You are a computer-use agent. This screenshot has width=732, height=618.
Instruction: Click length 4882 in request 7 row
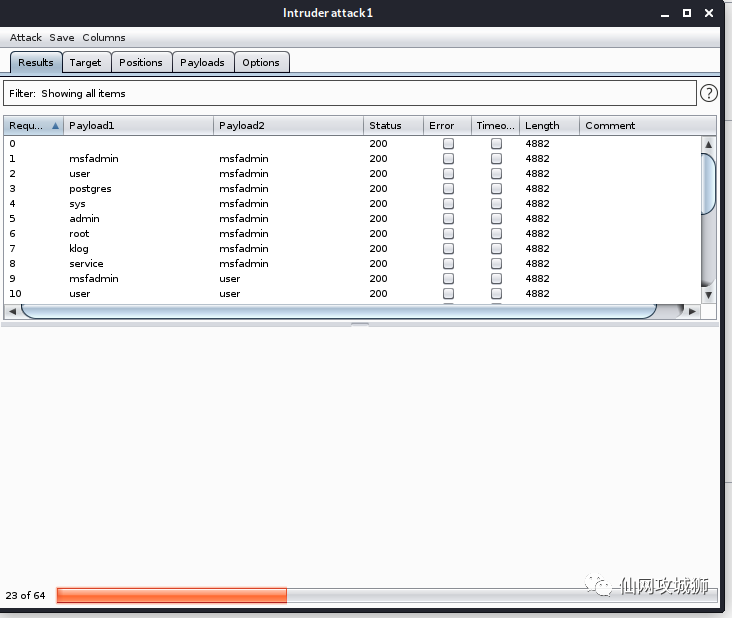tap(537, 248)
